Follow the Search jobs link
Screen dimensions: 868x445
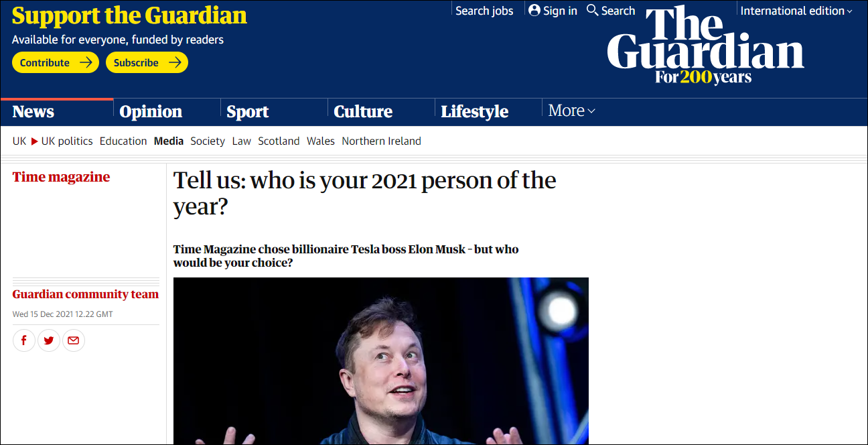(484, 11)
